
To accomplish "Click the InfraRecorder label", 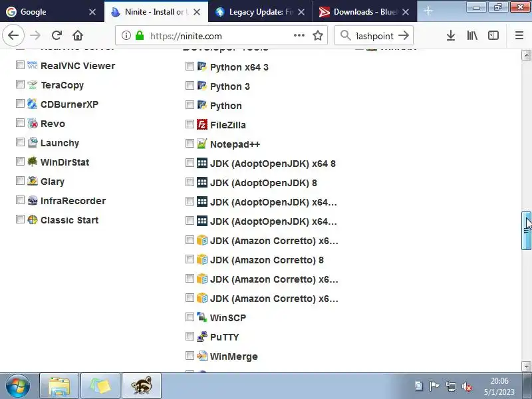I will tap(73, 201).
